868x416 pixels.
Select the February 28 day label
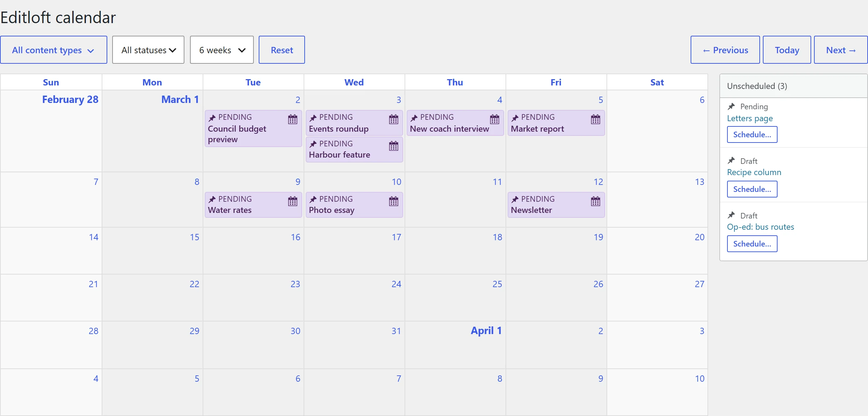70,99
